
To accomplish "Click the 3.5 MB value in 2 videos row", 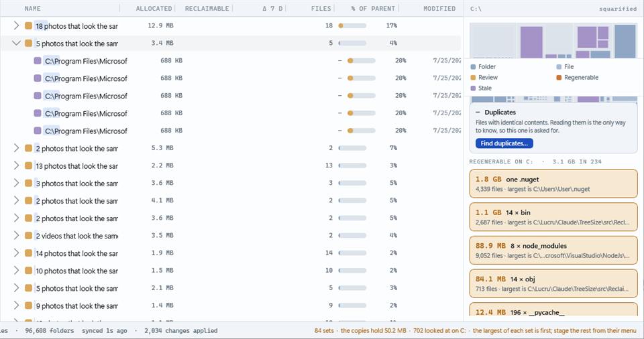I will (162, 235).
